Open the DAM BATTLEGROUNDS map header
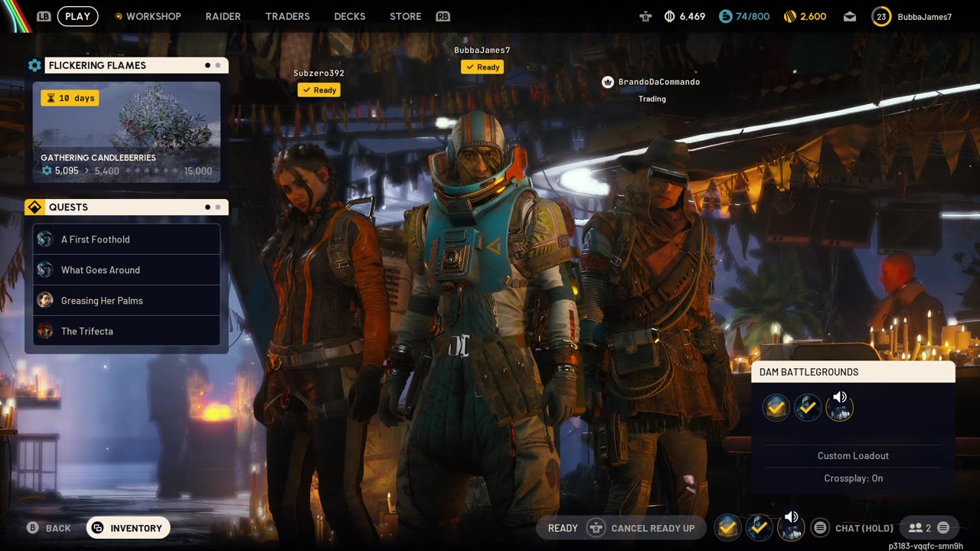 (x=853, y=372)
